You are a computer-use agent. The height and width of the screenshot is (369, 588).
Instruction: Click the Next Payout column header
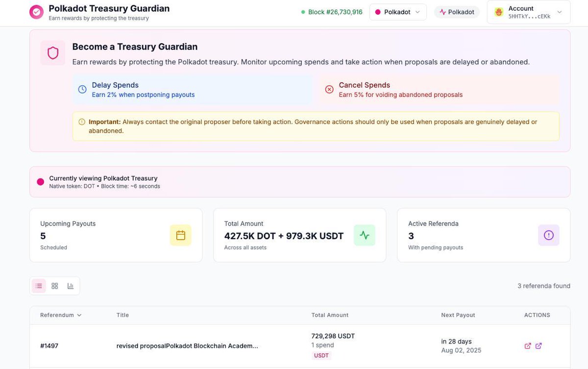pos(458,315)
